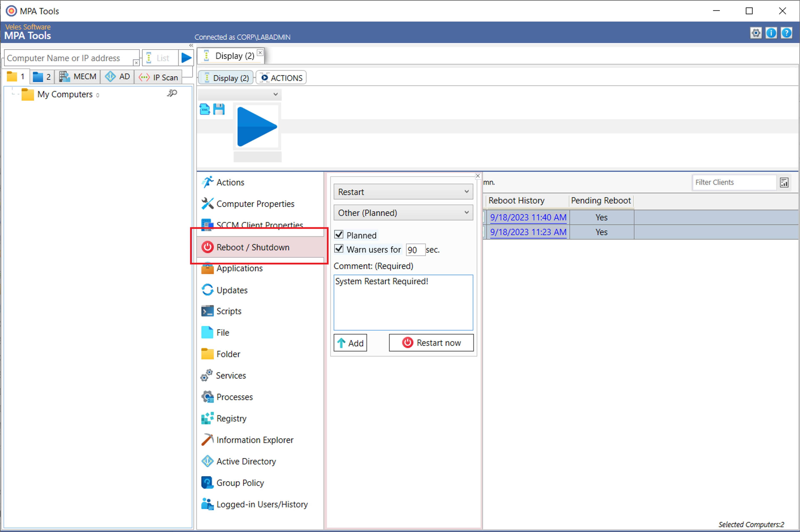800x532 pixels.
Task: Click Yes cell in 11:23 AM row
Action: point(601,232)
